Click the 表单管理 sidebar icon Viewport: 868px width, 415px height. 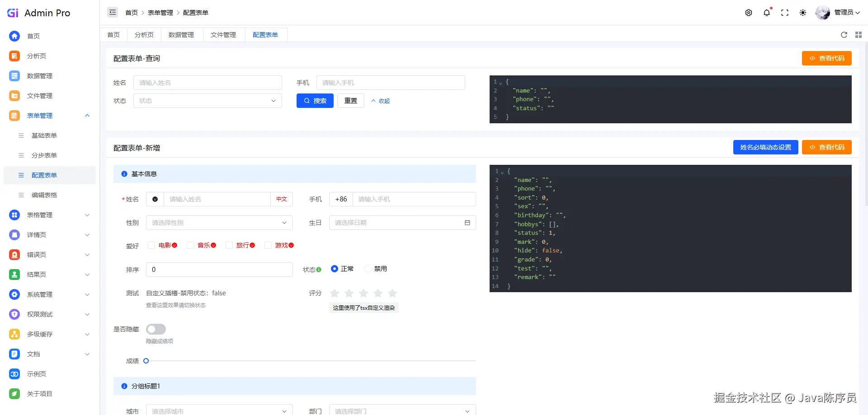coord(14,116)
